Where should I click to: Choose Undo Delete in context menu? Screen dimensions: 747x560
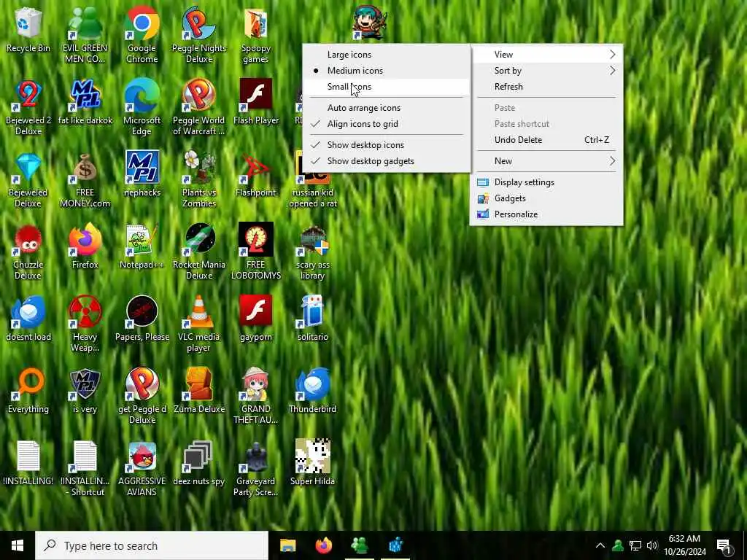click(x=546, y=140)
